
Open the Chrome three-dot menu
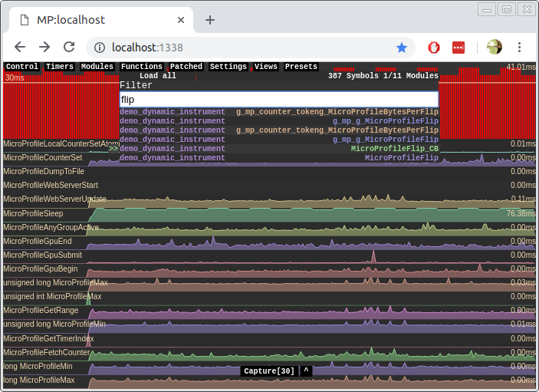click(520, 48)
